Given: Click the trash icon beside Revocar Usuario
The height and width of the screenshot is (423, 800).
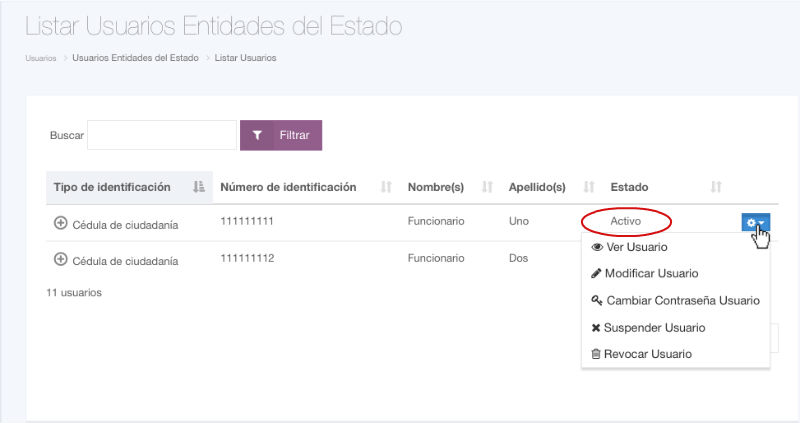Looking at the screenshot, I should click(x=596, y=354).
